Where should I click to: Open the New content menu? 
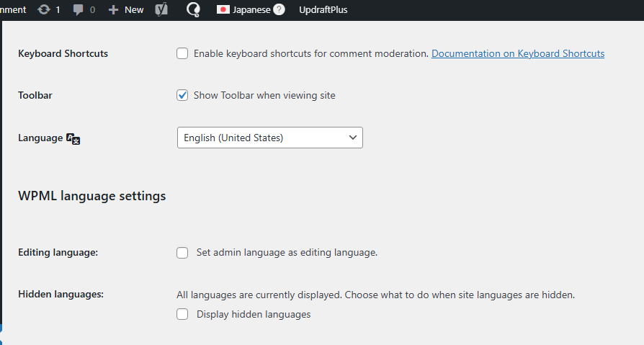(x=134, y=10)
